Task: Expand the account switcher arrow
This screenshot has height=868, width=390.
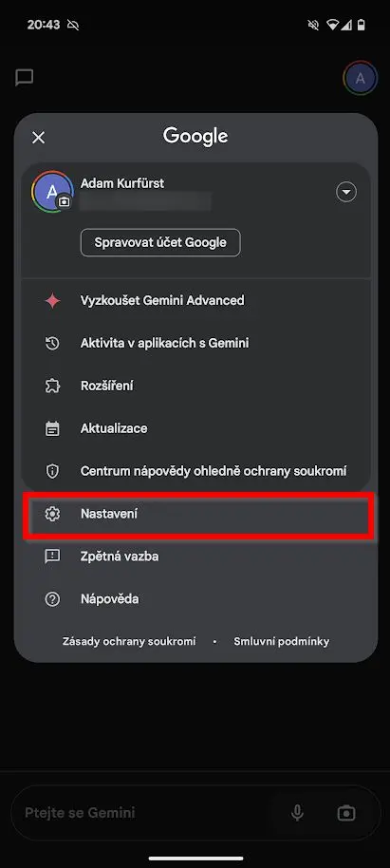Action: [x=346, y=192]
